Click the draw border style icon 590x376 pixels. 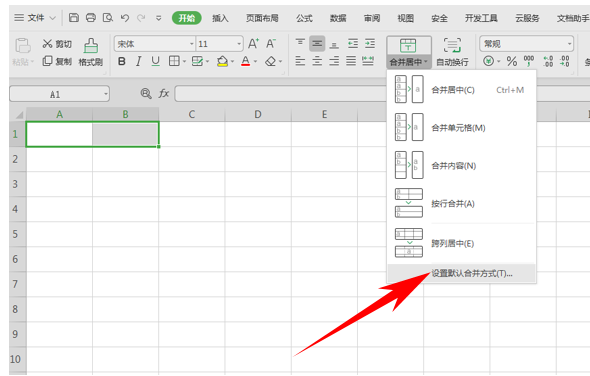(x=197, y=61)
